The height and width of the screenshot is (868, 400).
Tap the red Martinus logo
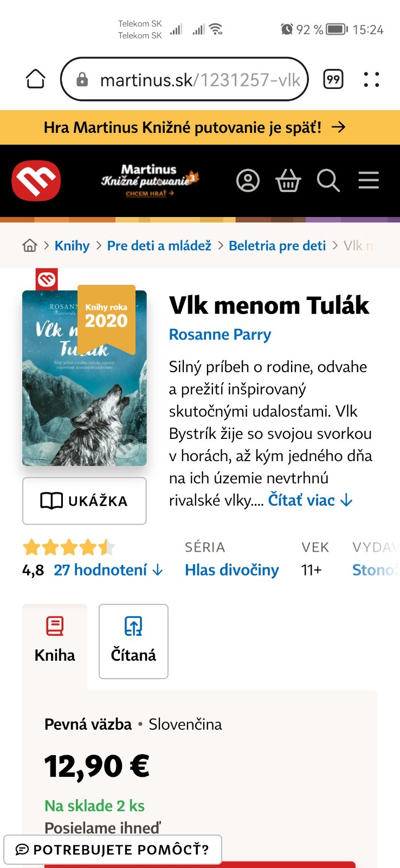tap(36, 181)
